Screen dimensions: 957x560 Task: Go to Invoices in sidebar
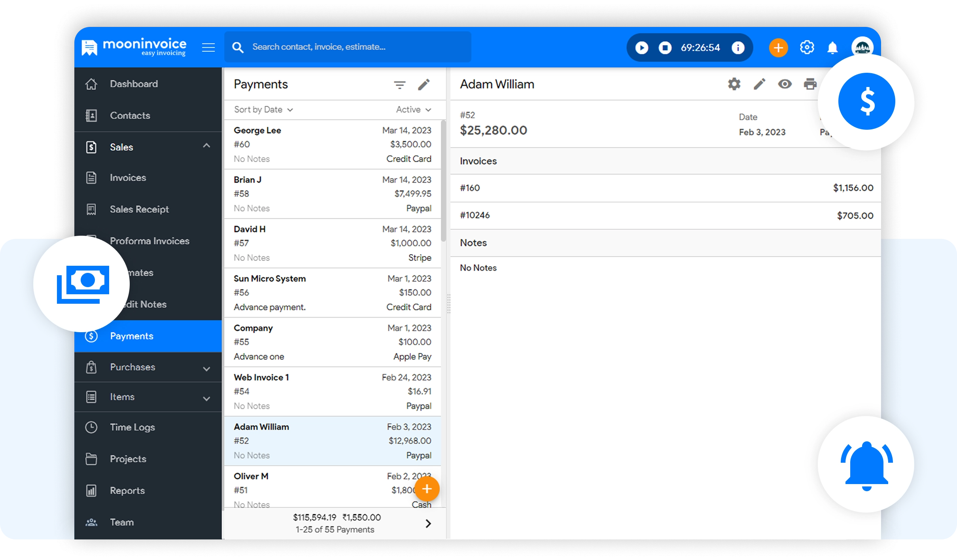coord(128,178)
